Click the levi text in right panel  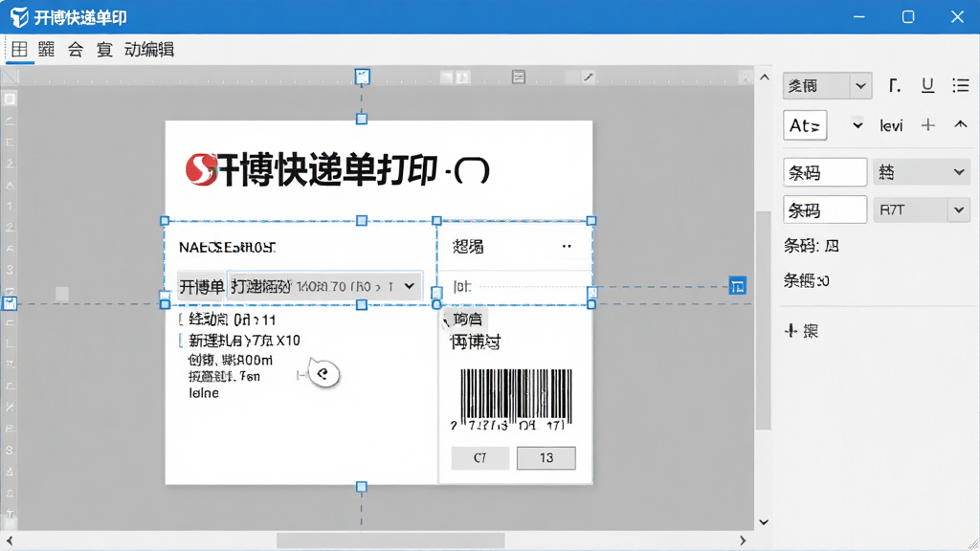(891, 125)
